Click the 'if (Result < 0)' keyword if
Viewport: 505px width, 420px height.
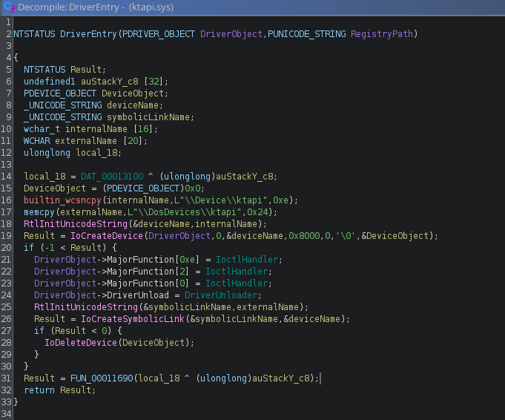[x=39, y=331]
